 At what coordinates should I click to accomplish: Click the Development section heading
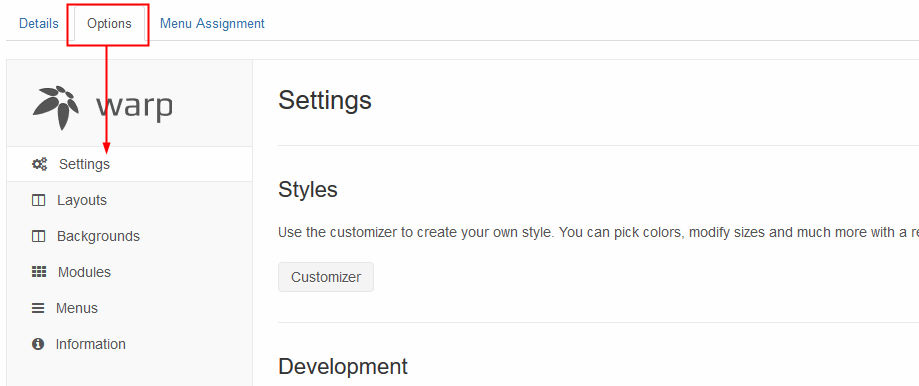[x=343, y=367]
